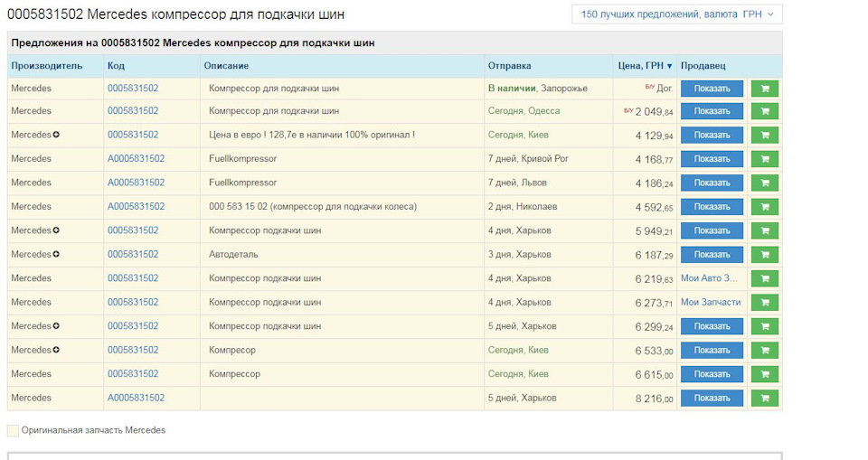Add the Николаев offer to cart
The height and width of the screenshot is (460, 868).
(765, 206)
